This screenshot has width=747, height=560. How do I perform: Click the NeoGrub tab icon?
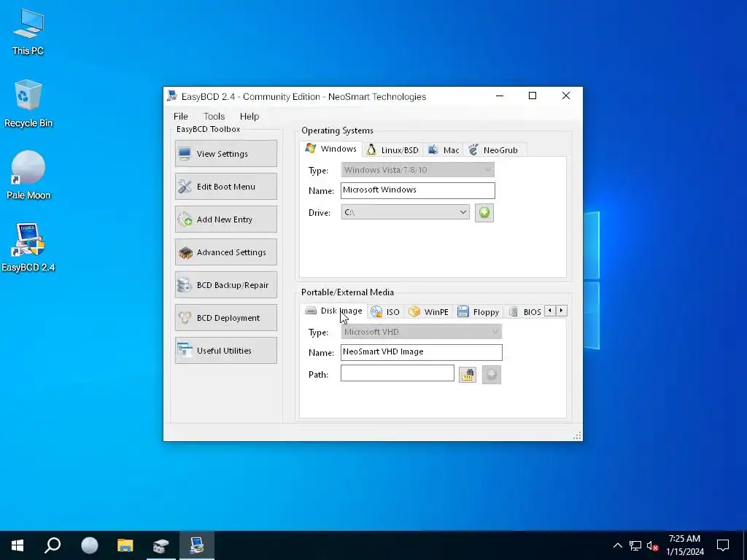pyautogui.click(x=473, y=150)
